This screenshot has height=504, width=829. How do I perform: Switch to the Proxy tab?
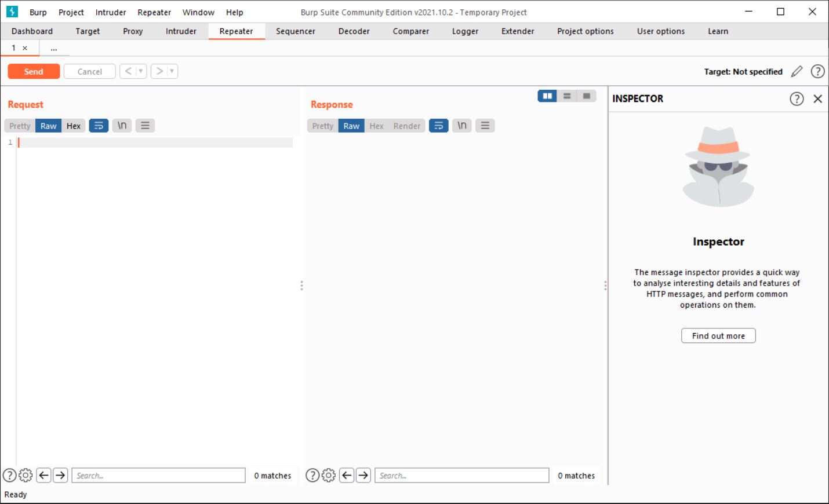(133, 31)
